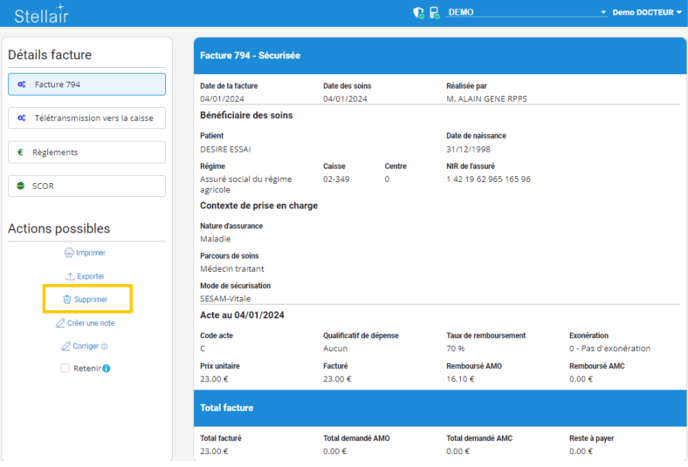Click the Créer une note link
This screenshot has height=467, width=688.
pyautogui.click(x=91, y=323)
